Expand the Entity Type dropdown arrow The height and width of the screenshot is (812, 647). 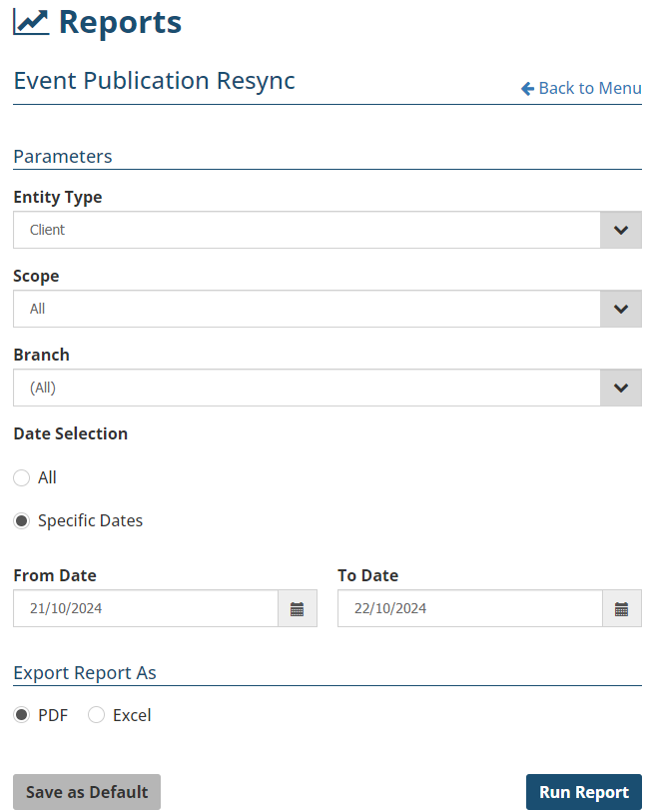[620, 230]
